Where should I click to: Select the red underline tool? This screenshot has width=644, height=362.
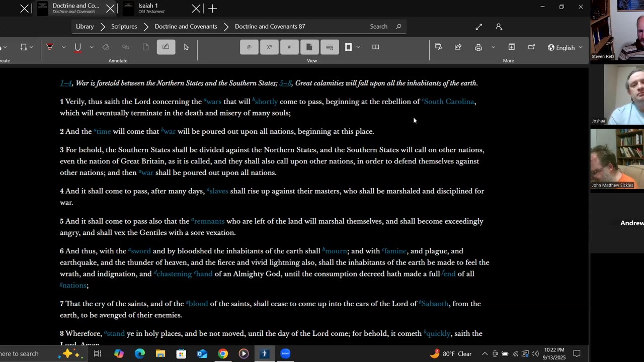[x=77, y=47]
